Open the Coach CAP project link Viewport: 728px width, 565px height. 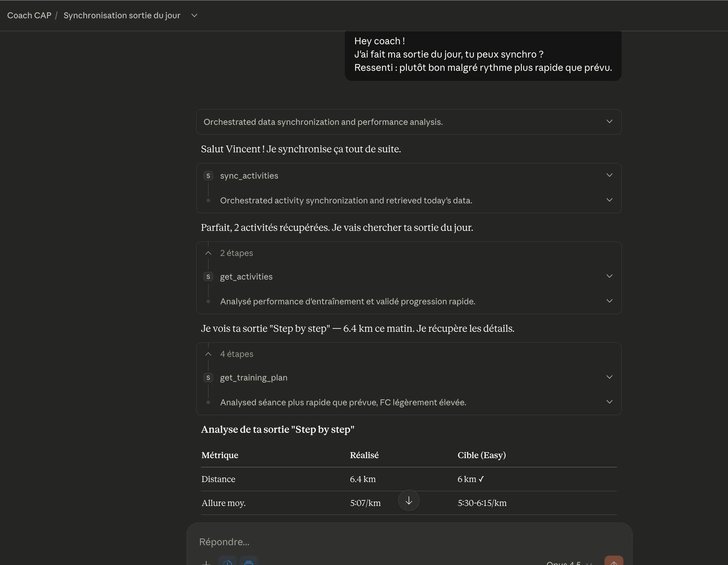pyautogui.click(x=29, y=15)
